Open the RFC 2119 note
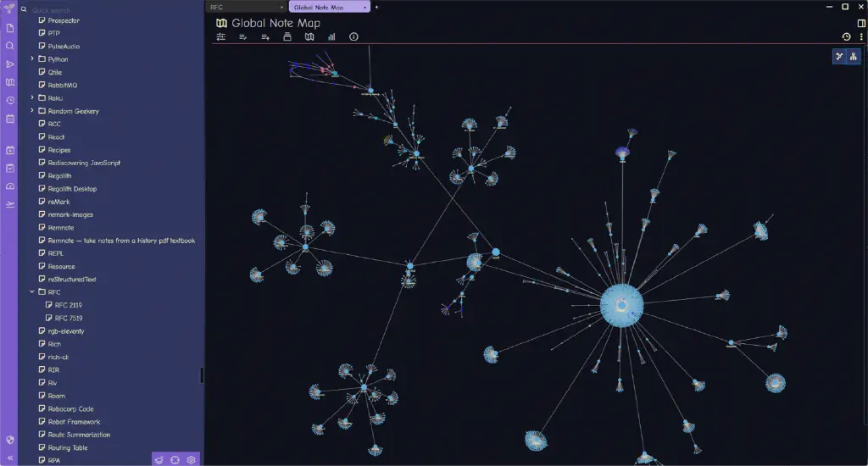 (x=68, y=305)
